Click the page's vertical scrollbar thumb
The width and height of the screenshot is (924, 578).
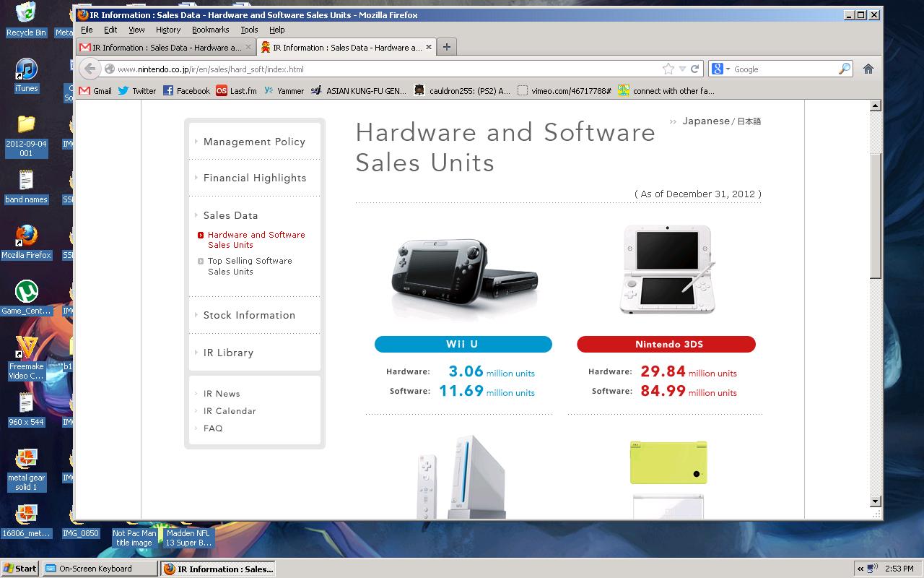coord(876,215)
